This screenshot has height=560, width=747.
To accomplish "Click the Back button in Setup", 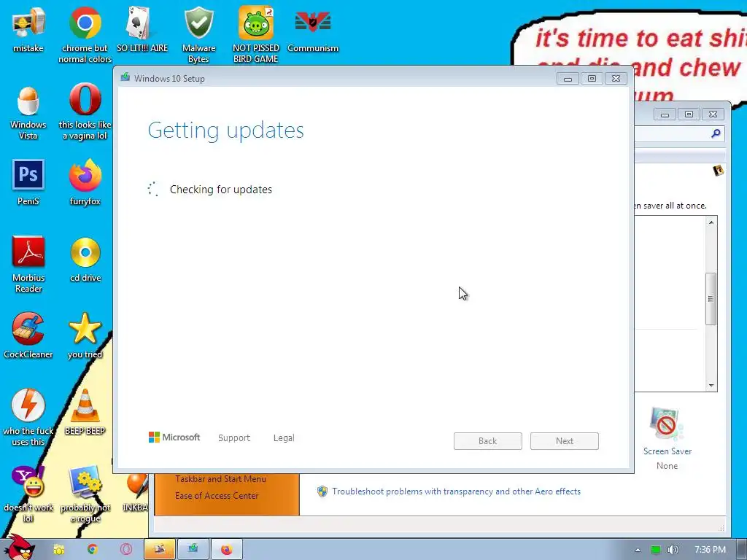I will [488, 441].
